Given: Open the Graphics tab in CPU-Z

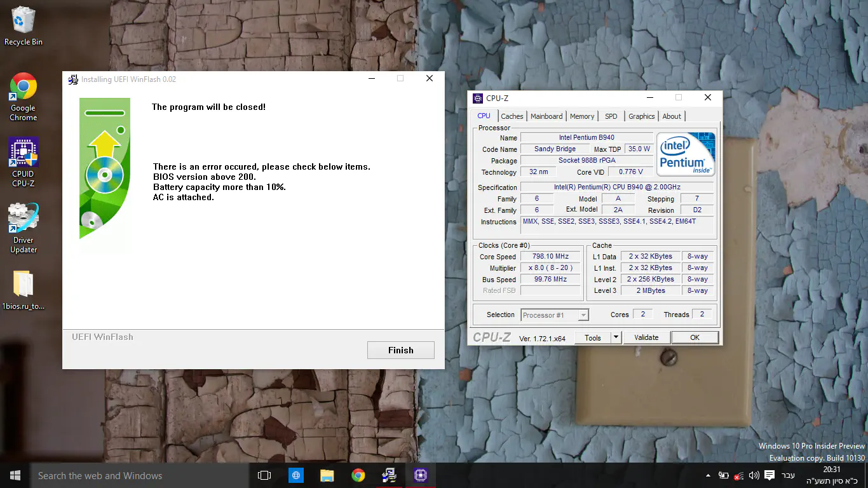Looking at the screenshot, I should tap(641, 116).
